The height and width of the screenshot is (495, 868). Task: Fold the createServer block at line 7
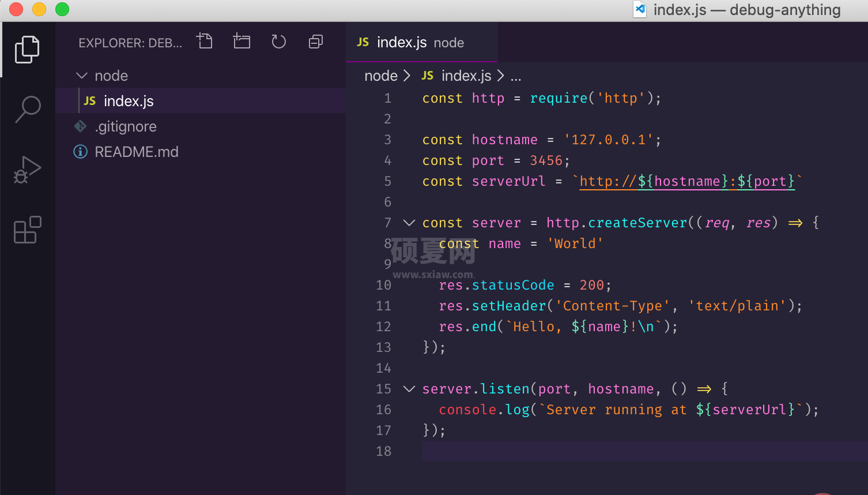click(409, 223)
